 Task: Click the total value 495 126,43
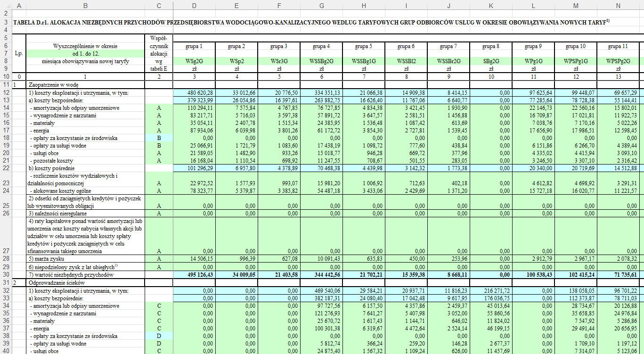pyautogui.click(x=200, y=274)
